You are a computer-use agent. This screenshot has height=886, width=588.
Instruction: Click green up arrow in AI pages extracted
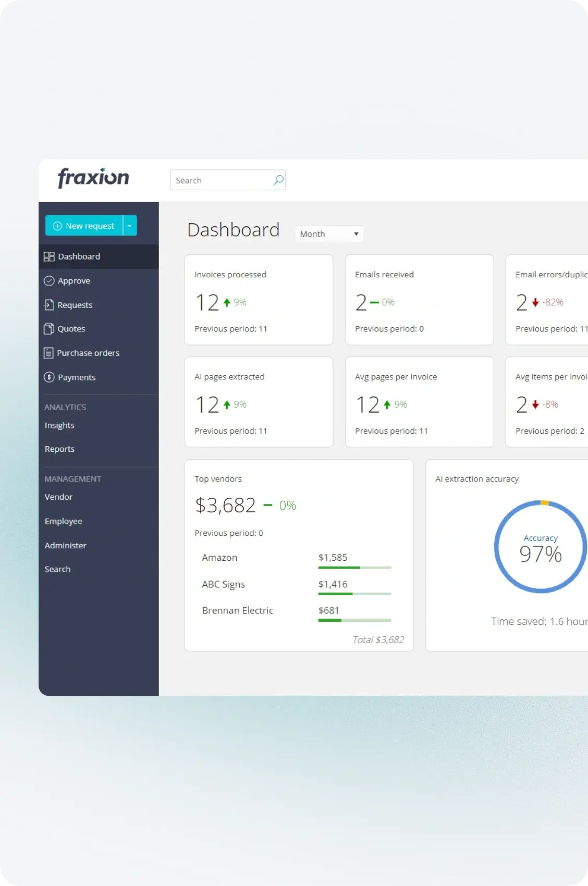pyautogui.click(x=227, y=404)
